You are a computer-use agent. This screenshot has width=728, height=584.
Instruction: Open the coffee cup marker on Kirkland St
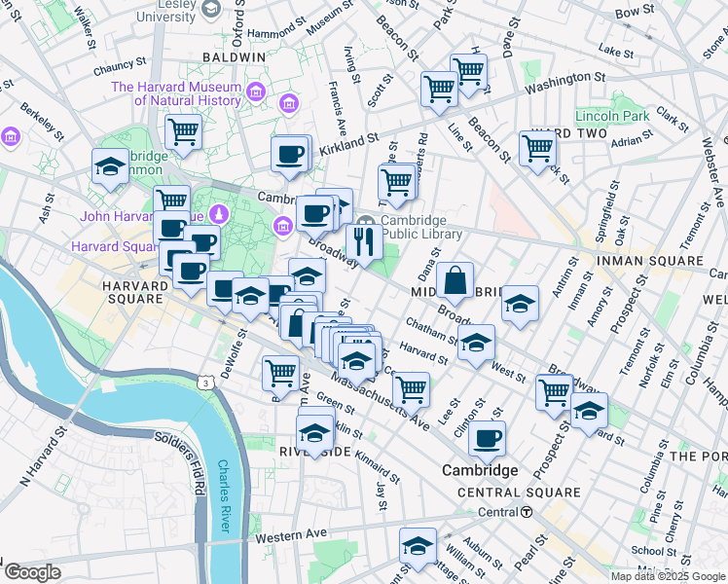point(289,158)
